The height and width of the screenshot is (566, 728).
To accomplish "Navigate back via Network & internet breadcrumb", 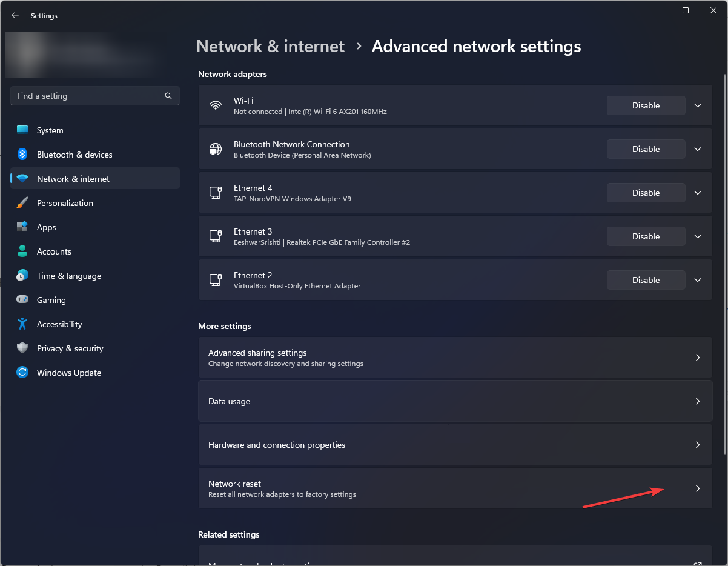I will (270, 47).
